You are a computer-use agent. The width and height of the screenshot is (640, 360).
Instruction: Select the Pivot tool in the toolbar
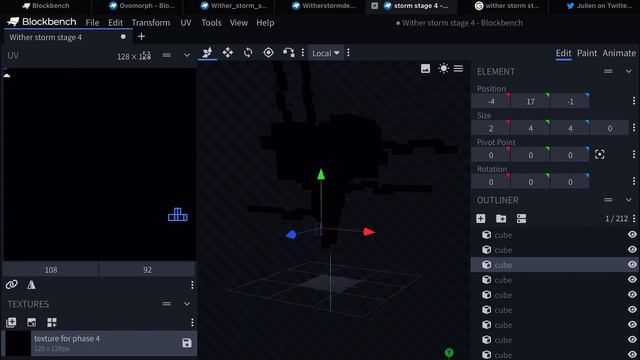click(x=268, y=53)
